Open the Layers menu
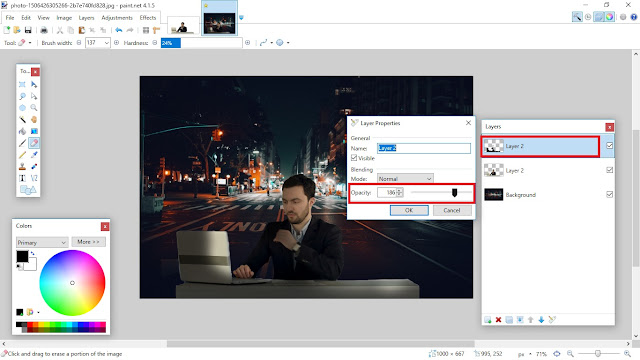The width and height of the screenshot is (640, 360). pos(86,18)
